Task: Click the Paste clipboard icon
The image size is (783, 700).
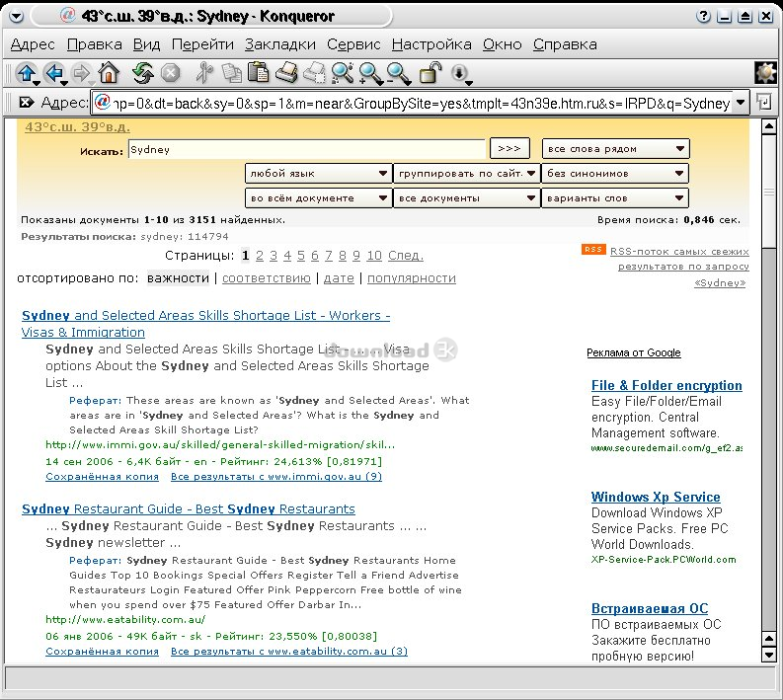Action: click(259, 73)
